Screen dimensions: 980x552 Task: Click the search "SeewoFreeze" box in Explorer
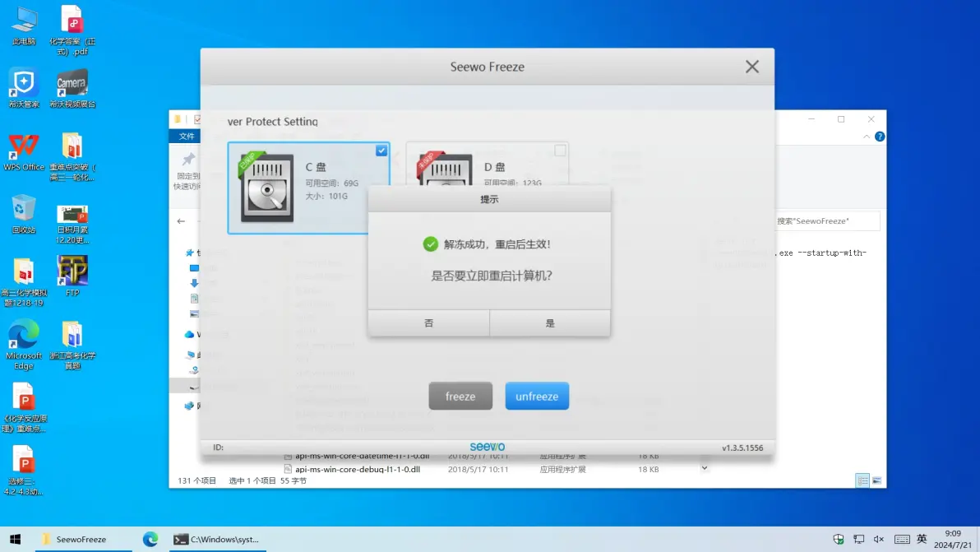pos(826,220)
